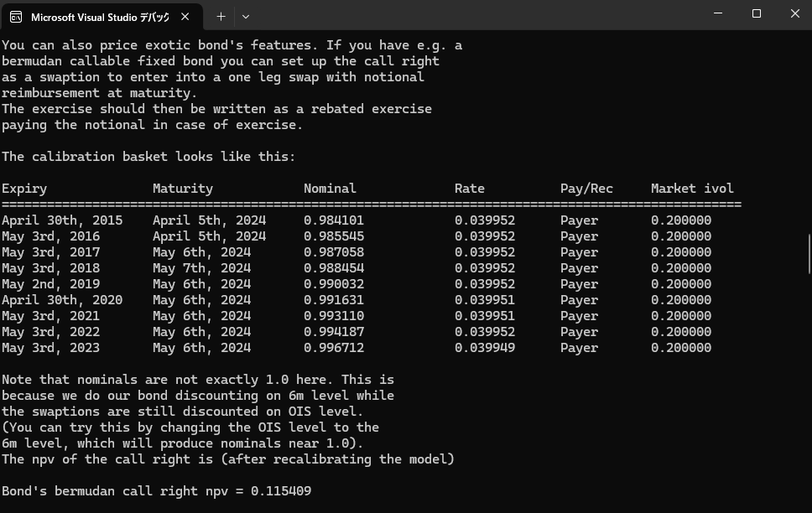Click expiry 'May 3rd, 2017'

point(50,252)
